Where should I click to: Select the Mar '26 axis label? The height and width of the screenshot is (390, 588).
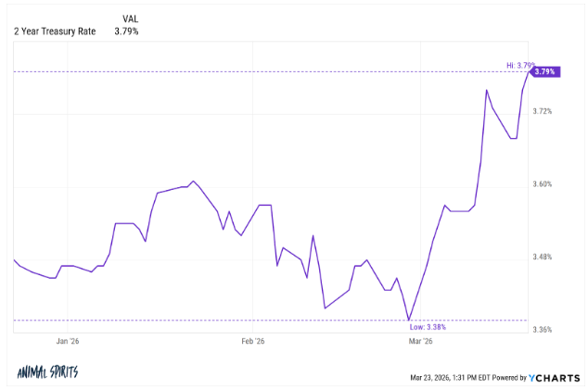coord(421,341)
